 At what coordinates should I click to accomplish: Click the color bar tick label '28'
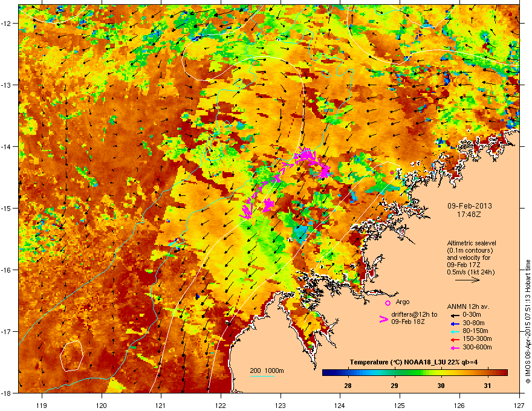tap(348, 386)
